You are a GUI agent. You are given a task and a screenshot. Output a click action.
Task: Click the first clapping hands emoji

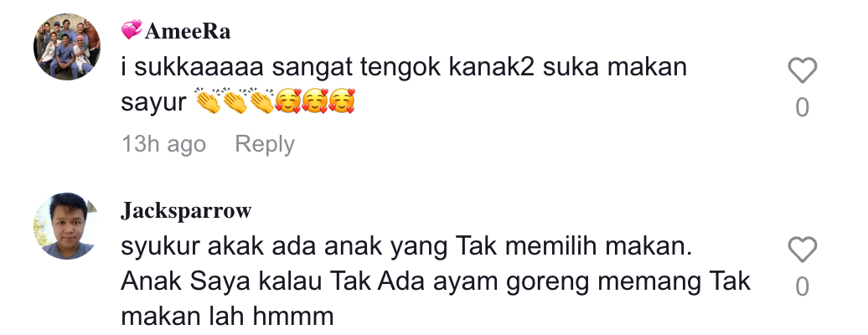tap(208, 101)
